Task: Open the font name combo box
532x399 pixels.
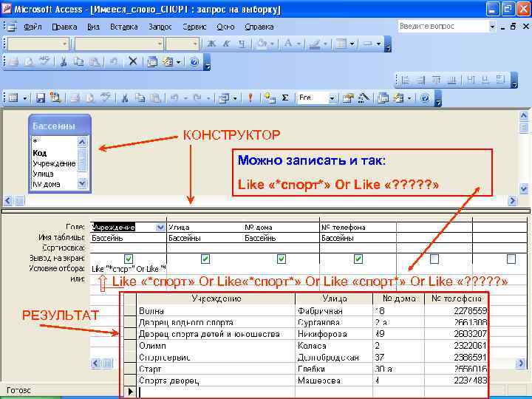Action: point(119,44)
